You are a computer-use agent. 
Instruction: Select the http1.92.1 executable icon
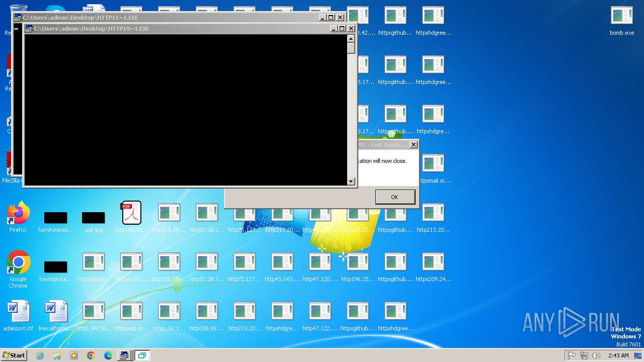(x=169, y=316)
